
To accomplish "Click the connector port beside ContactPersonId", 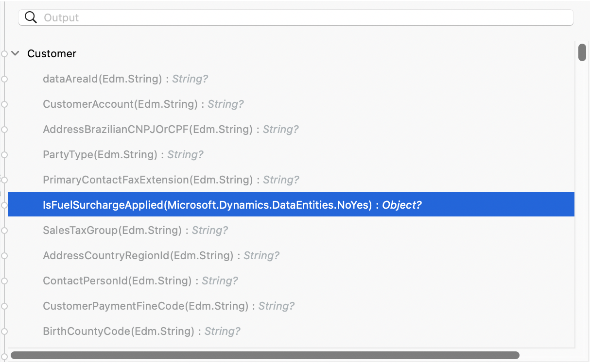I will coord(4,281).
